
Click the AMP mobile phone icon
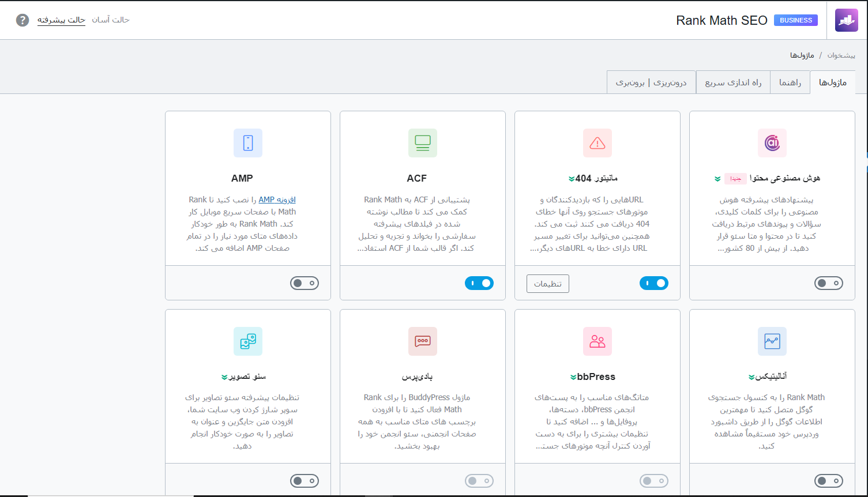click(x=247, y=142)
